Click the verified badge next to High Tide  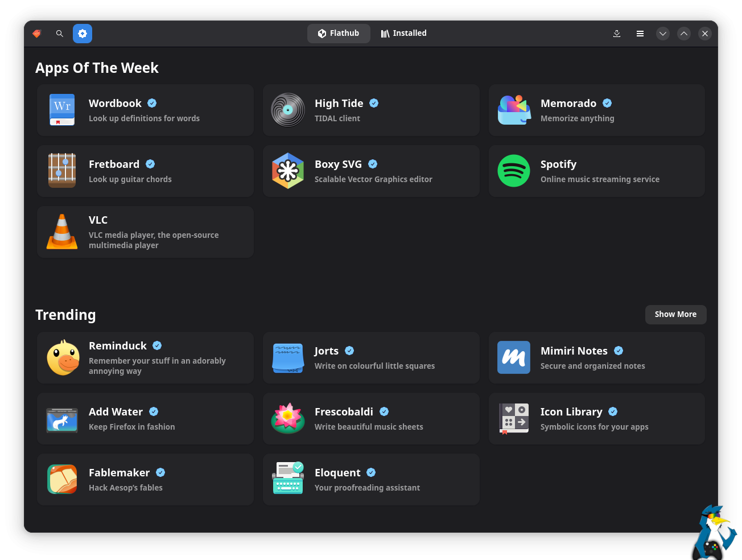coord(374,103)
